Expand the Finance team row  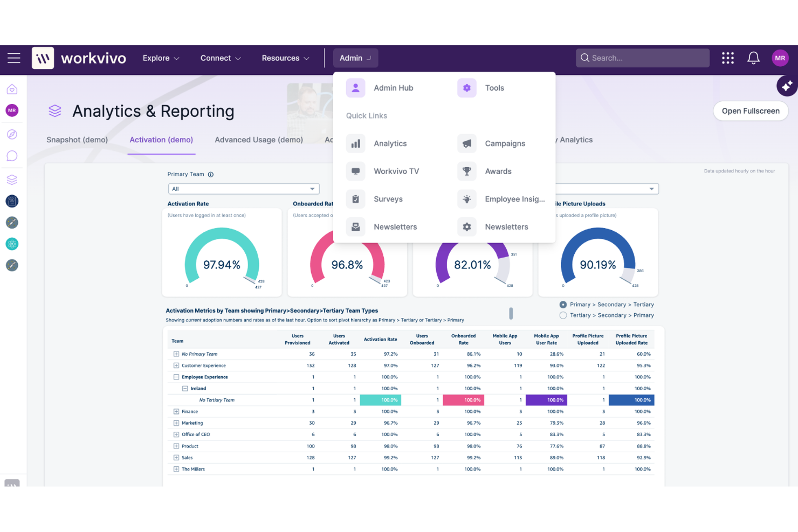click(x=176, y=411)
